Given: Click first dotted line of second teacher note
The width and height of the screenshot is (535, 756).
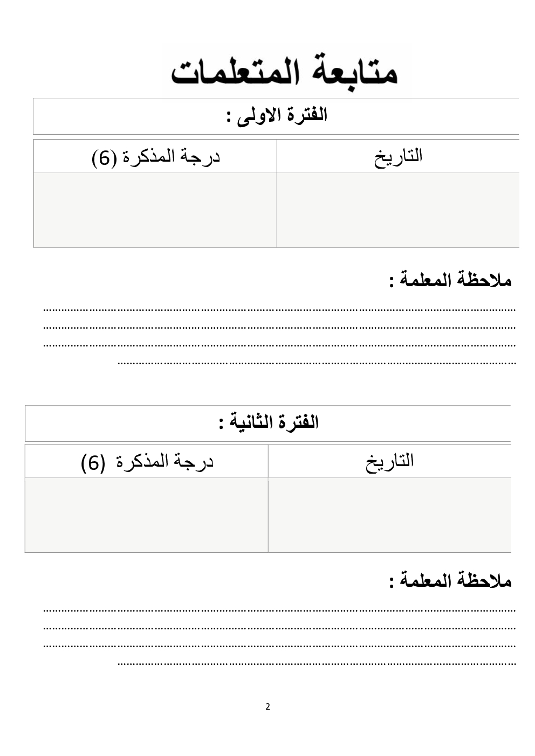Looking at the screenshot, I should pos(279,611).
